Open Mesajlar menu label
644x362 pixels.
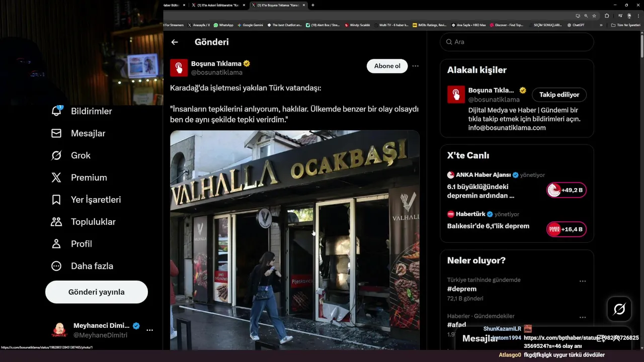(x=88, y=133)
